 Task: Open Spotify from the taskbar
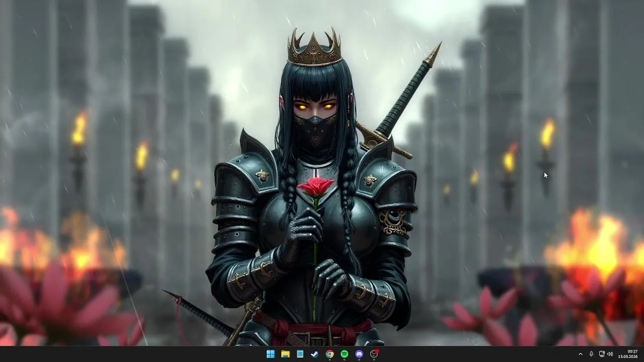tap(344, 354)
